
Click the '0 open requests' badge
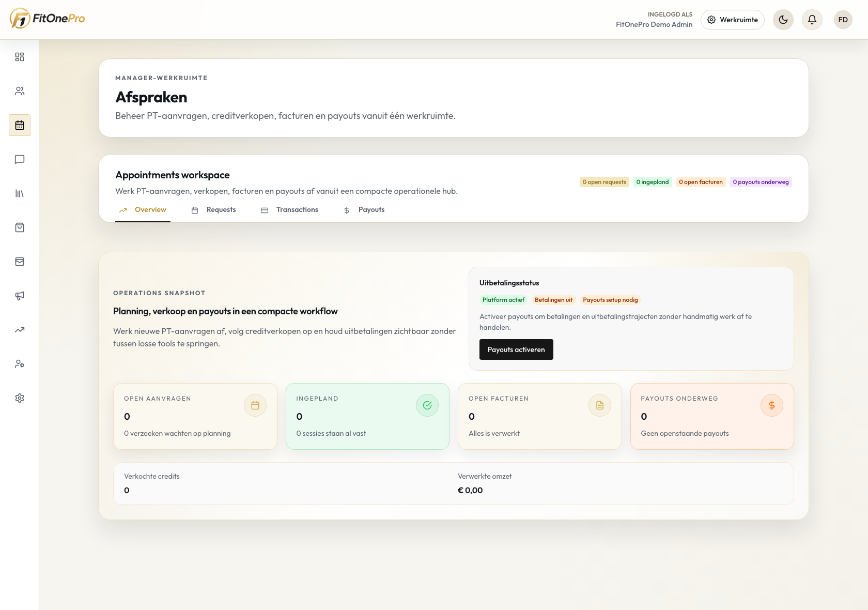point(604,182)
